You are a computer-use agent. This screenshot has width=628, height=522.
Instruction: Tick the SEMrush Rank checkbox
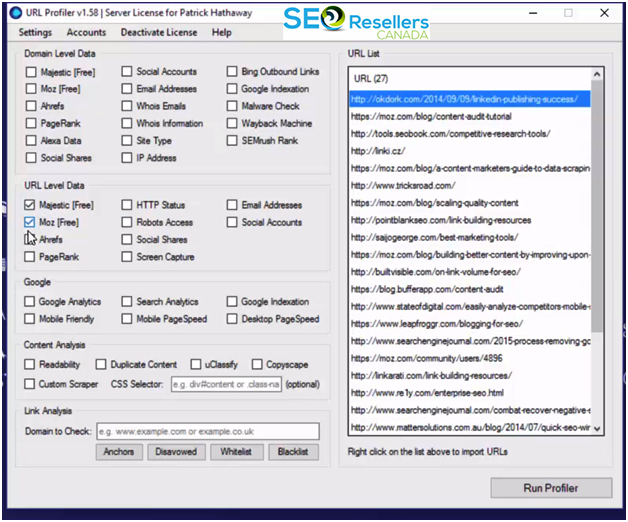point(232,140)
